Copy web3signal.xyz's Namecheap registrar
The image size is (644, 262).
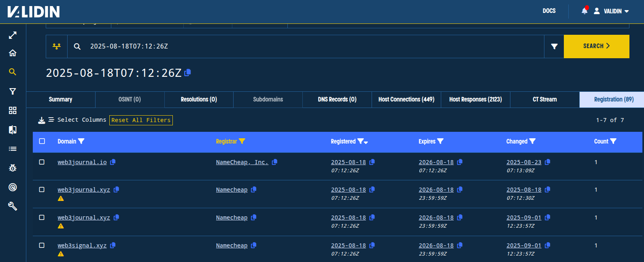pyautogui.click(x=254, y=245)
